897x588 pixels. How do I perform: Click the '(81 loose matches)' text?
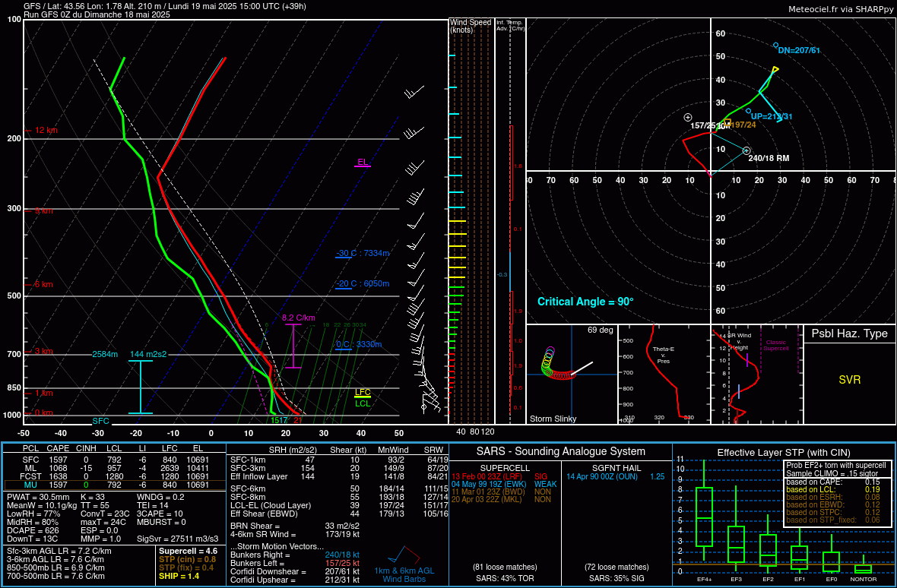(x=505, y=567)
